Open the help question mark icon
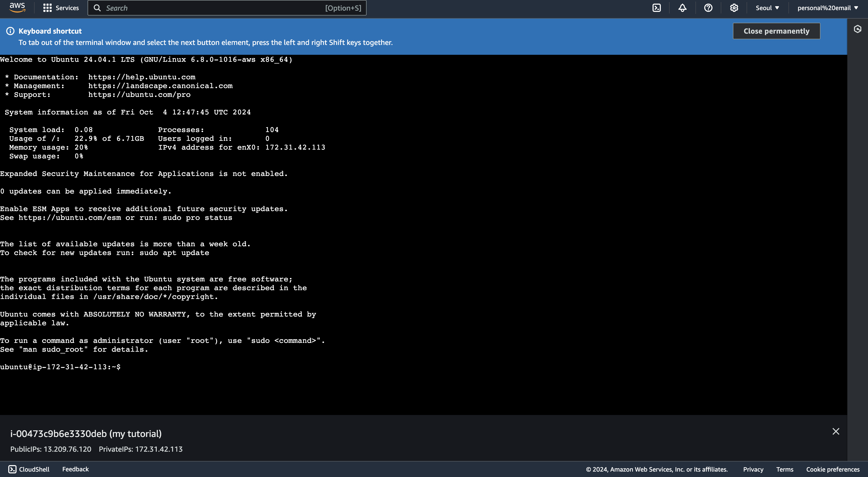This screenshot has width=868, height=477. click(x=708, y=8)
